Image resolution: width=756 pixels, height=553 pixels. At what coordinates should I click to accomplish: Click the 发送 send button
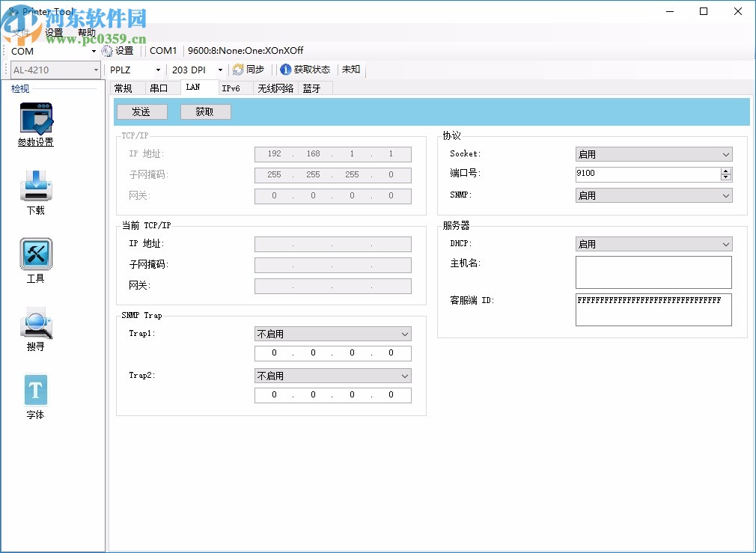(x=141, y=111)
